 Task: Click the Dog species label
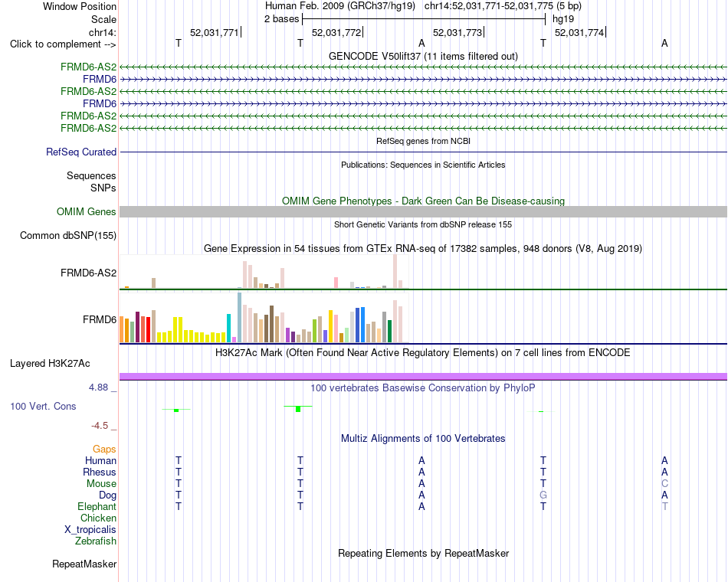click(x=107, y=495)
